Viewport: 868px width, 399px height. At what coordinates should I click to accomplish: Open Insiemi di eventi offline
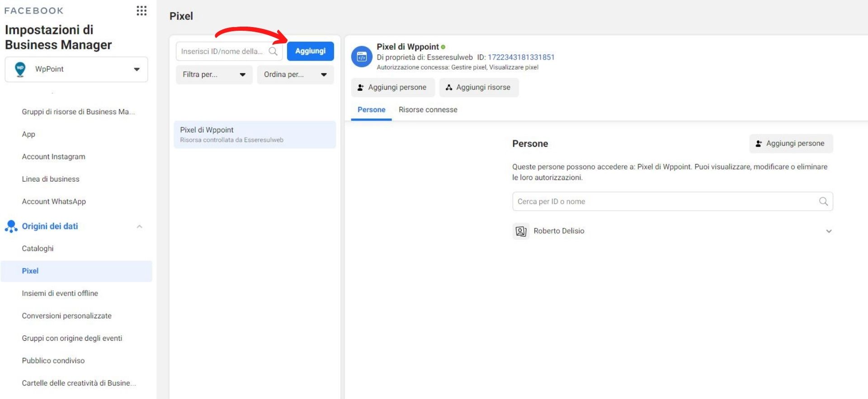tap(60, 293)
